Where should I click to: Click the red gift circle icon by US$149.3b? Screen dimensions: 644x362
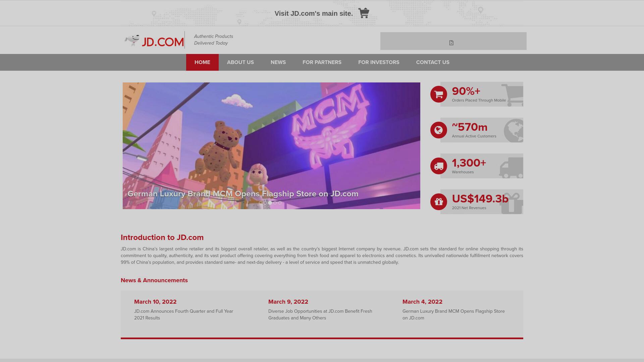[439, 202]
